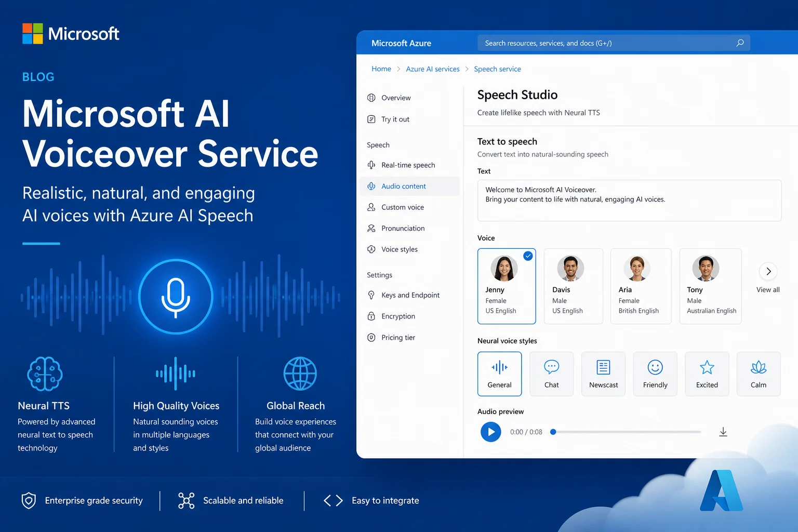The height and width of the screenshot is (532, 798).
Task: Click the Keys and Endpoint icon
Action: [371, 295]
